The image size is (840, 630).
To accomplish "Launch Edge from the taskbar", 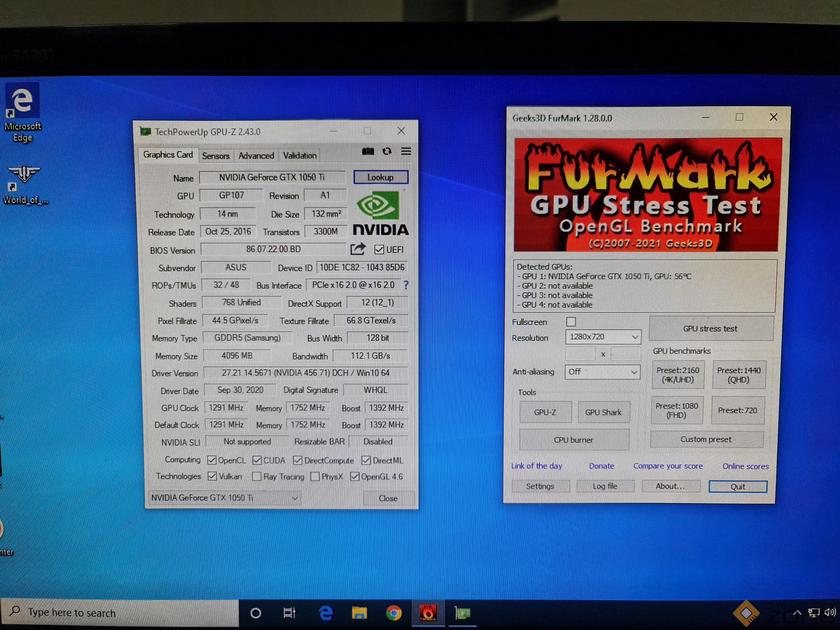I will click(x=326, y=613).
